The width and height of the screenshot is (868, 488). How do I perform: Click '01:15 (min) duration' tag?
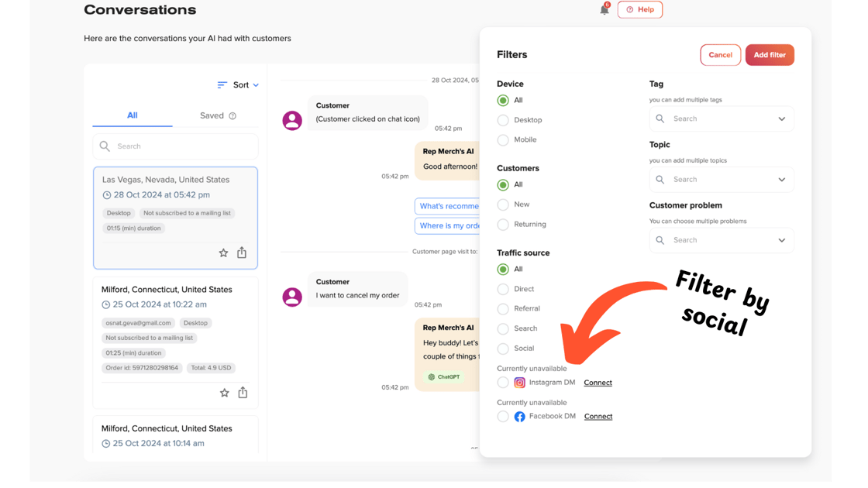point(133,228)
